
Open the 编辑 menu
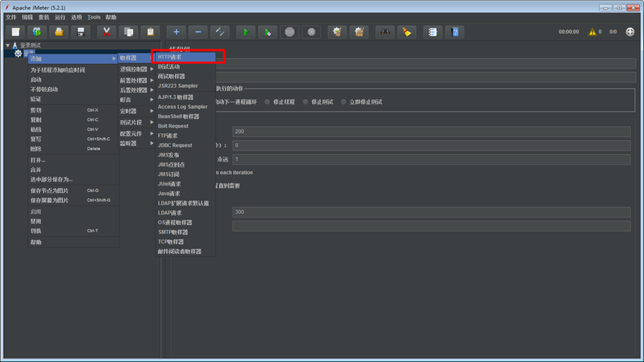[28, 17]
